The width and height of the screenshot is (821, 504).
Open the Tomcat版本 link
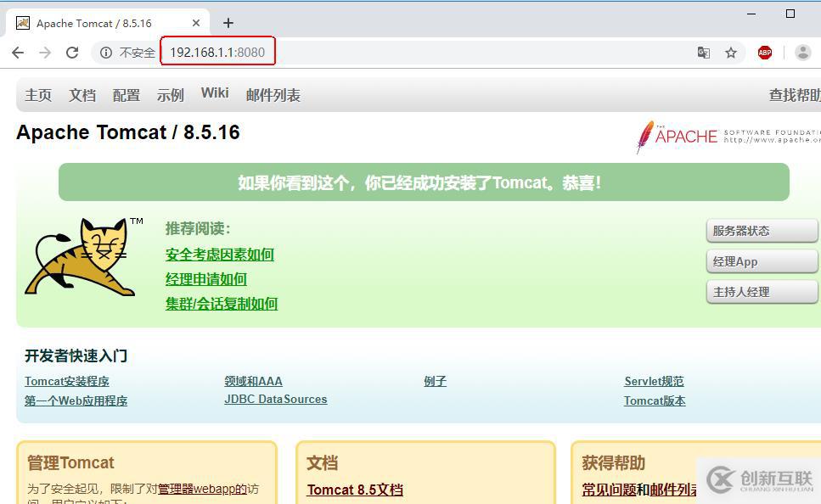[x=655, y=400]
